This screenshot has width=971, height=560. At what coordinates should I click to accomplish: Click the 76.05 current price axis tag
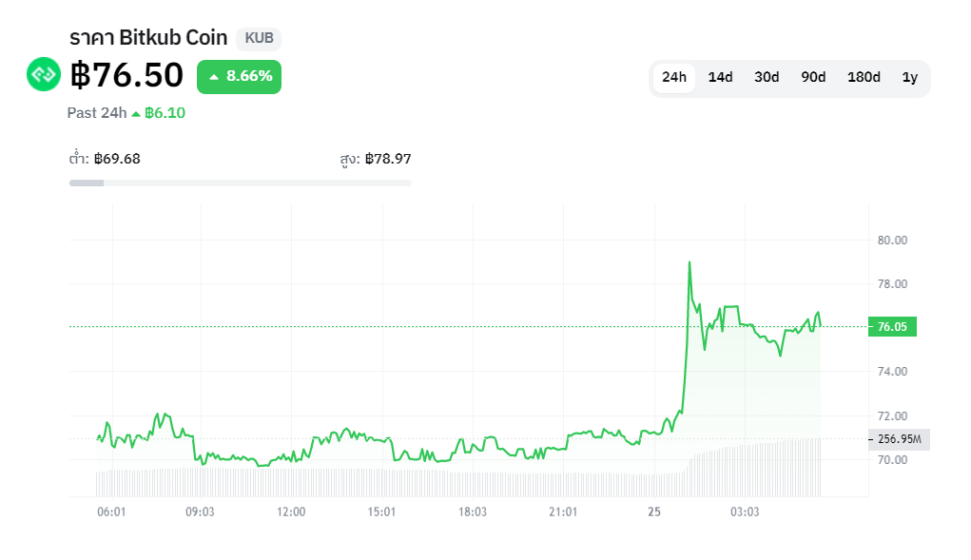pyautogui.click(x=892, y=327)
